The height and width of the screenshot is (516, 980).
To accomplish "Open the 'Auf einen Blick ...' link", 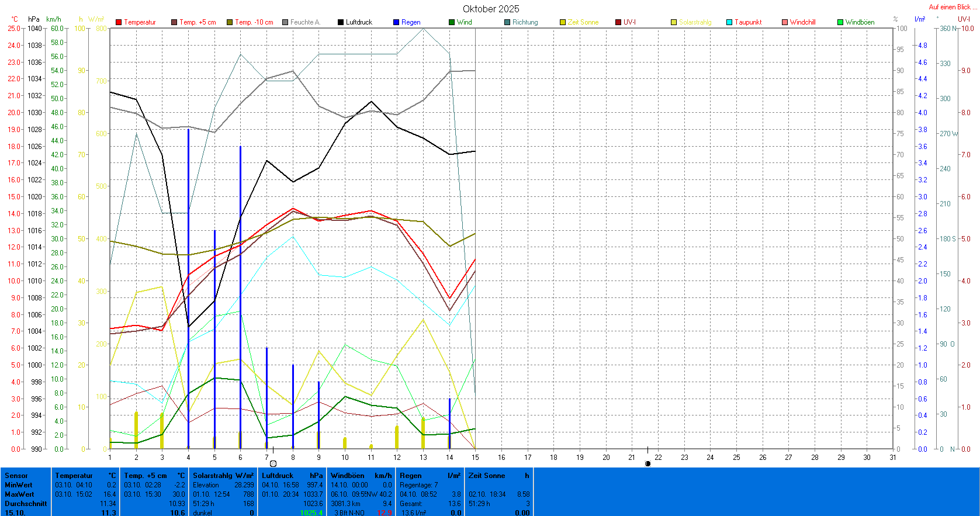I will tap(952, 7).
